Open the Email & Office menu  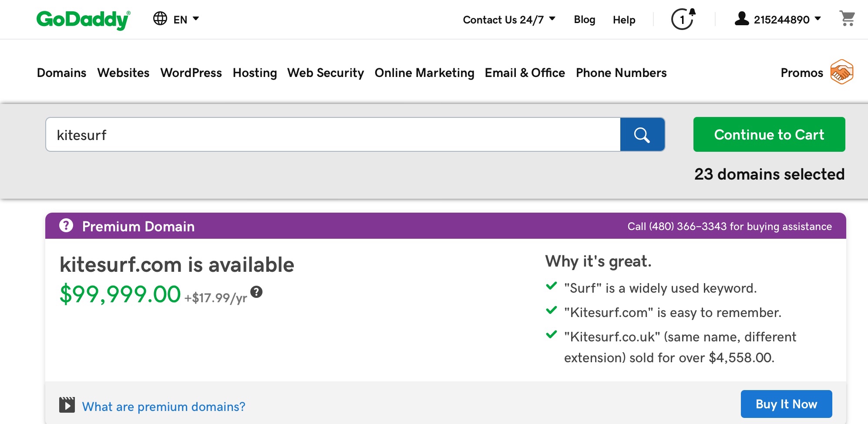pos(525,73)
